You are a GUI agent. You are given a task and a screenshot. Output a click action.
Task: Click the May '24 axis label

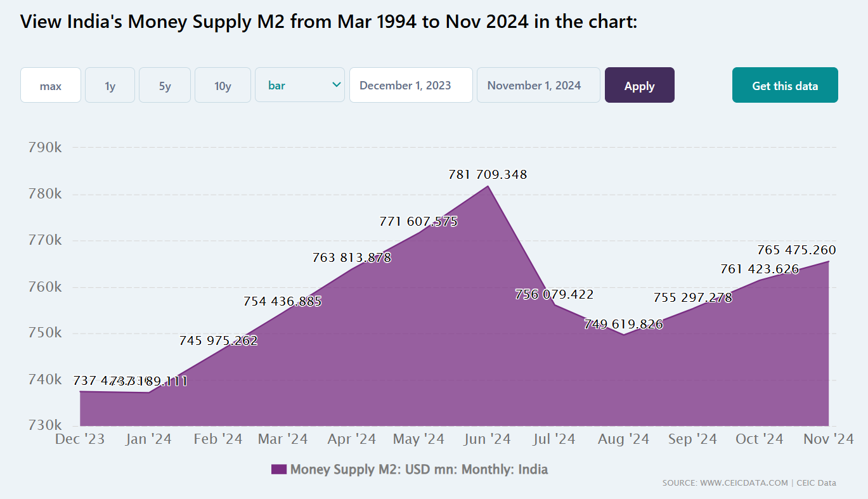[x=418, y=439]
